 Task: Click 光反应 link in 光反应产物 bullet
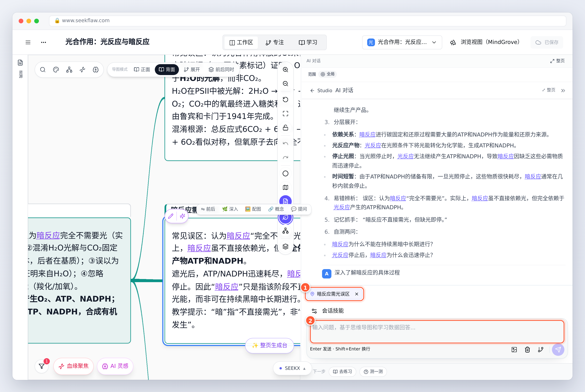pos(373,145)
